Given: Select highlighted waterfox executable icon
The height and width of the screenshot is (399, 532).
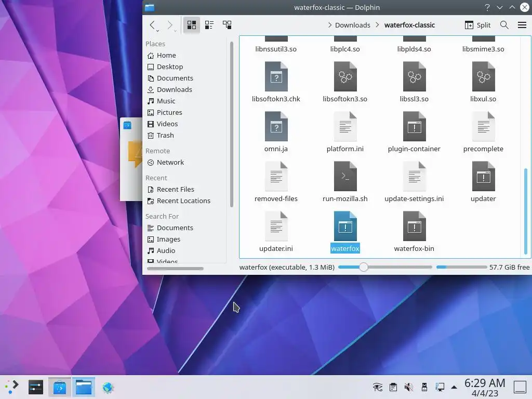Looking at the screenshot, I should 345,226.
